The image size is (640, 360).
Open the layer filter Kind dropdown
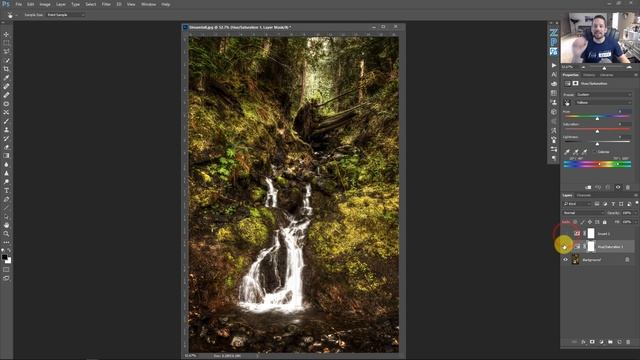point(577,204)
